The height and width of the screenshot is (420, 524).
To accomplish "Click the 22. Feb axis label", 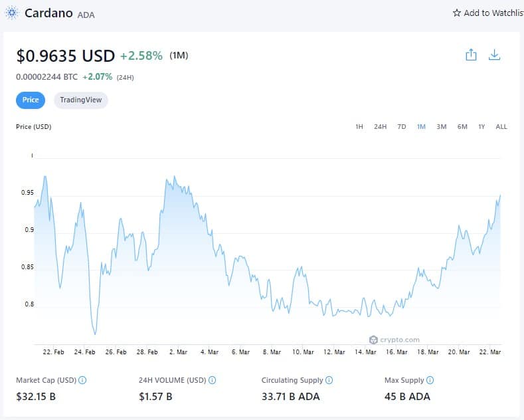I will point(53,352).
